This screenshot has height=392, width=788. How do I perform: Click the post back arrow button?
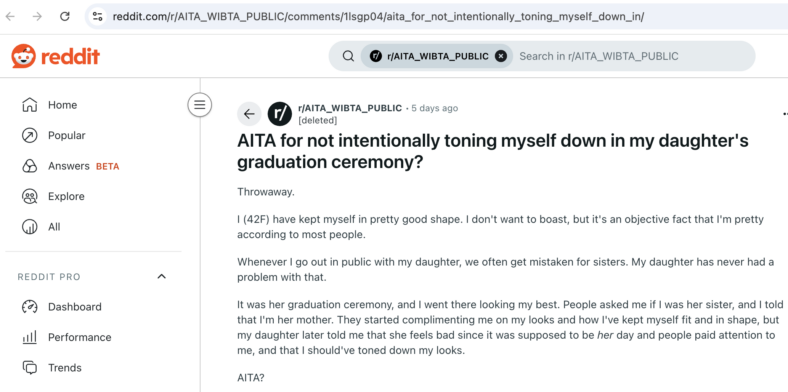(249, 114)
